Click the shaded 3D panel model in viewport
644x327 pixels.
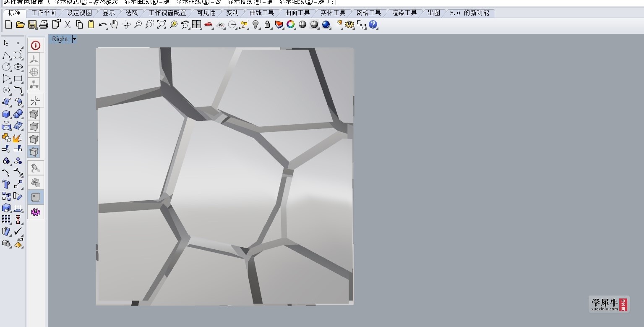tap(225, 176)
